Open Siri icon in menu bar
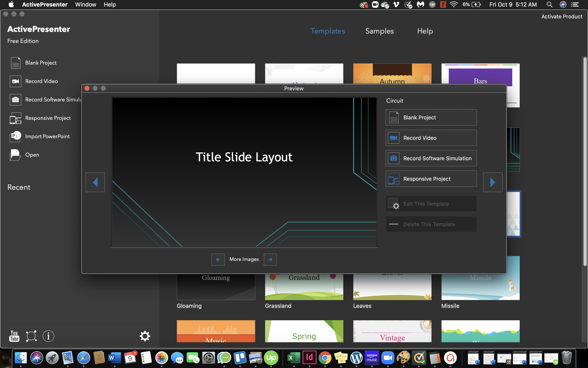This screenshot has width=588, height=368. [x=563, y=5]
